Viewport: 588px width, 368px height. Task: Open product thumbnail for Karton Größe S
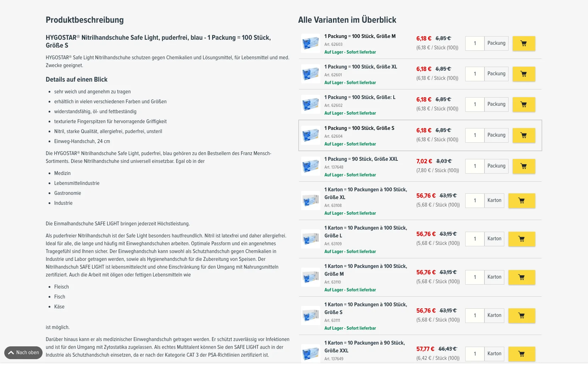[x=311, y=315]
